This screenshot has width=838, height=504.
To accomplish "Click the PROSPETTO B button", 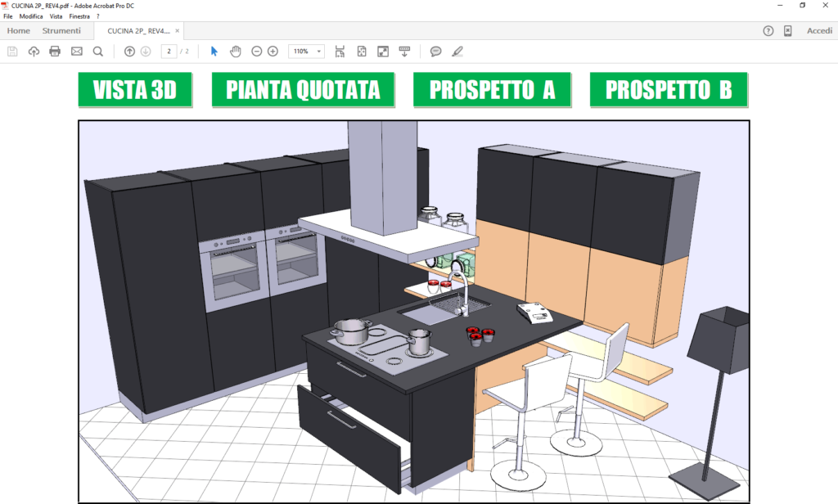I will (669, 90).
